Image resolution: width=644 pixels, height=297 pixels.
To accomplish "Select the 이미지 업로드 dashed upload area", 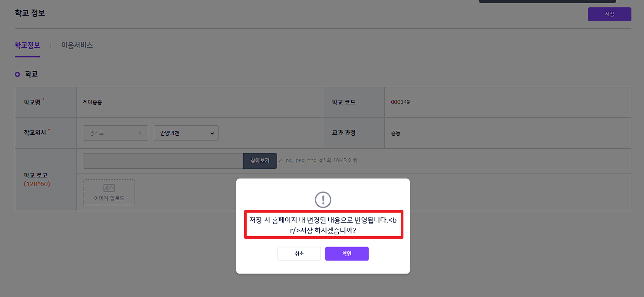I will point(109,192).
